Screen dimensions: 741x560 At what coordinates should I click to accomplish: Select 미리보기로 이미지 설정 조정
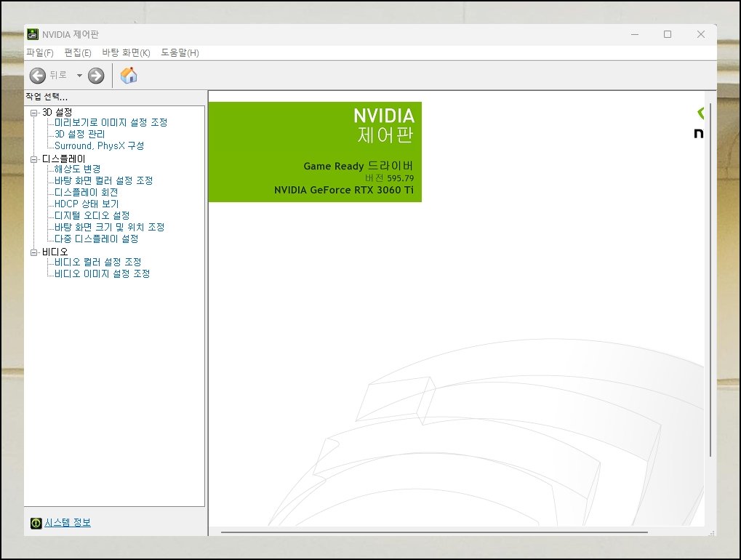tap(111, 122)
